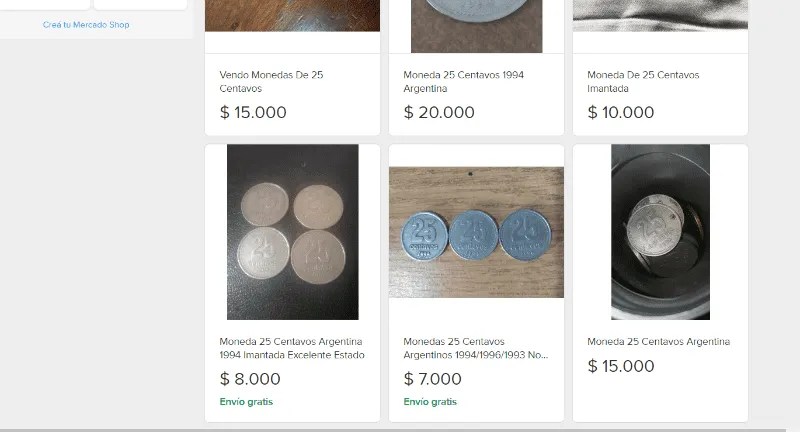Open listing "Vendo Monedas De 25 Centavos"

click(x=271, y=81)
